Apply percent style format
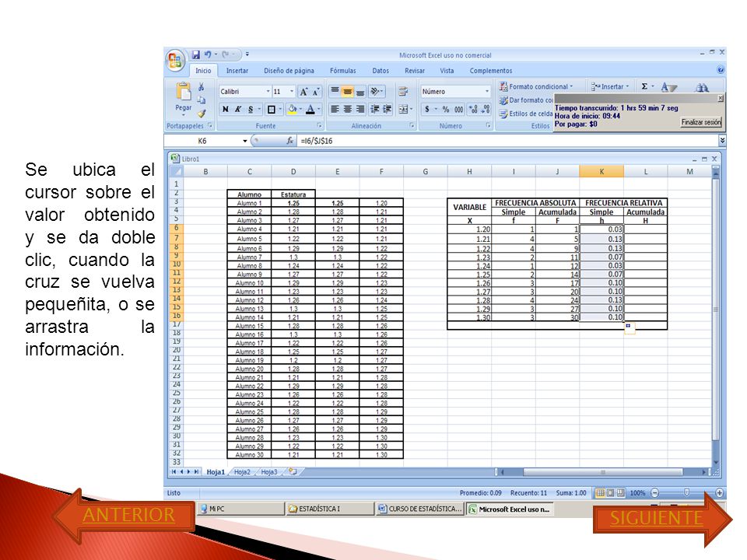 click(445, 109)
